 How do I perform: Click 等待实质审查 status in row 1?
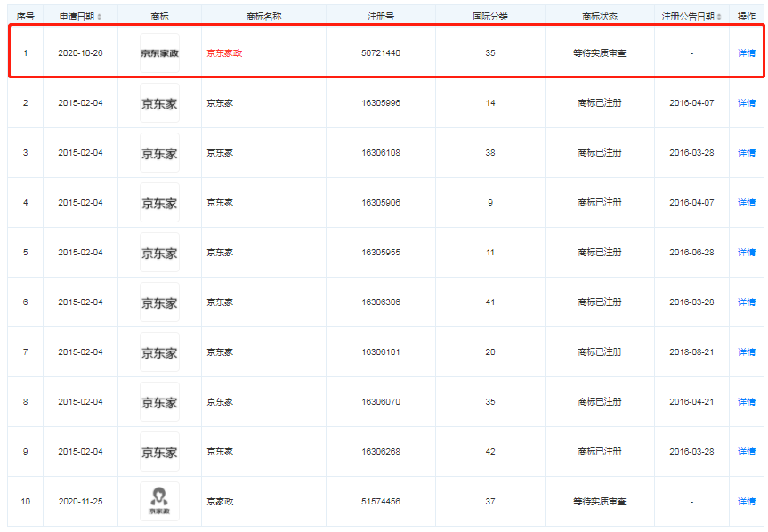pyautogui.click(x=600, y=52)
